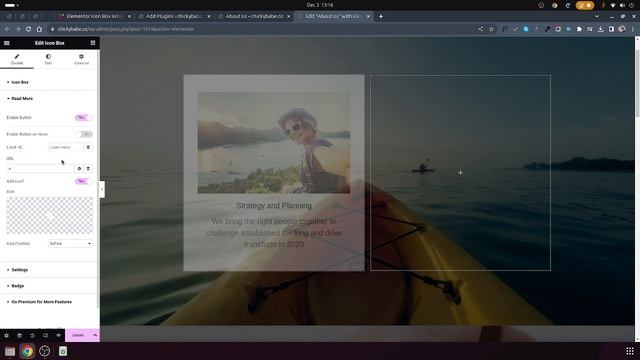Click the plus icon in the empty column

coord(460,173)
